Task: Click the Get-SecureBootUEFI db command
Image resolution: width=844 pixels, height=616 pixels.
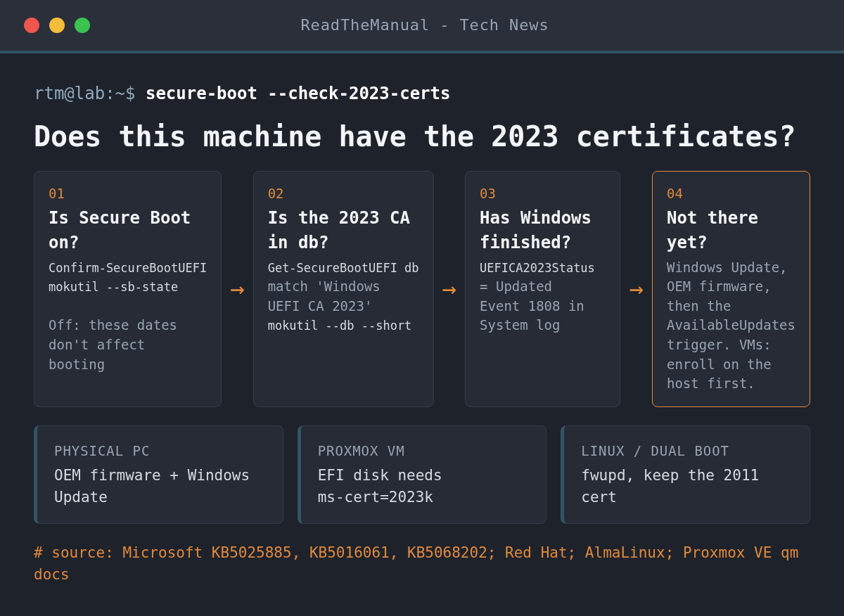Action: click(343, 268)
